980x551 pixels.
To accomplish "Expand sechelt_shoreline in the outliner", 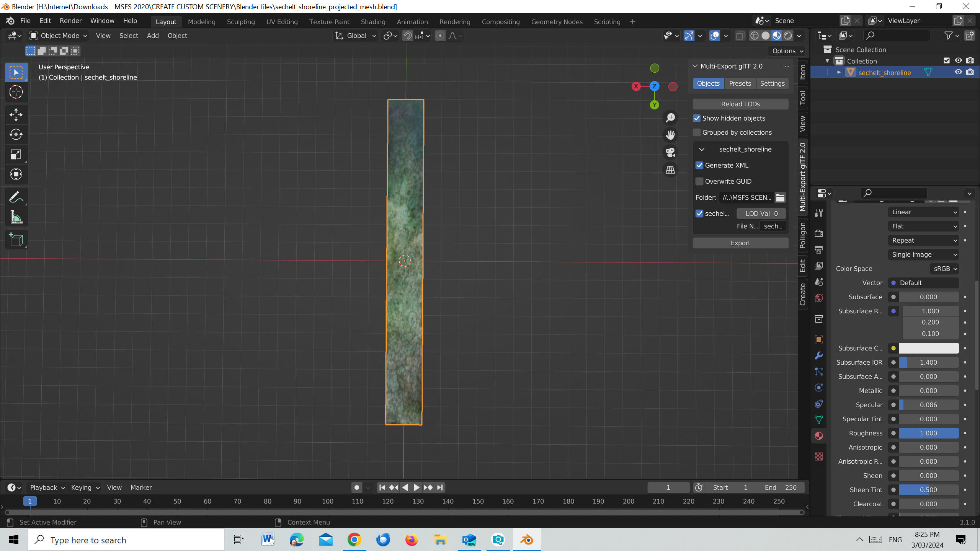I will tap(839, 72).
